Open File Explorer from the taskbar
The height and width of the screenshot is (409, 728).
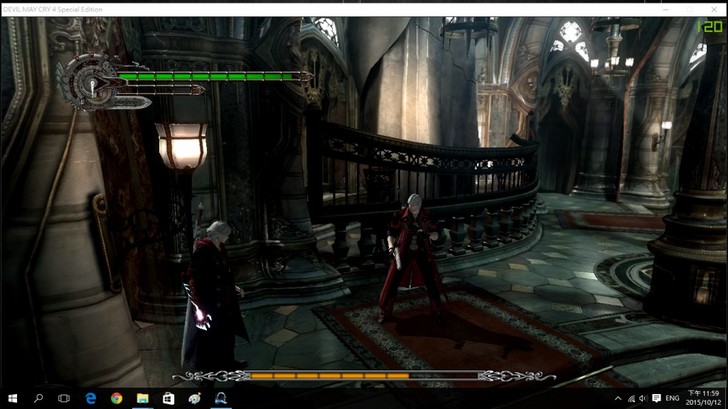(x=143, y=398)
